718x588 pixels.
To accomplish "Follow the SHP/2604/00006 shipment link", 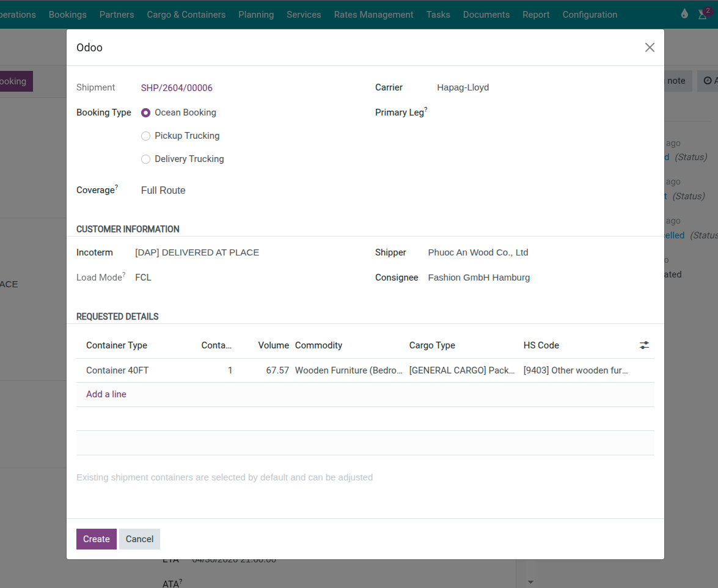I will 177,87.
